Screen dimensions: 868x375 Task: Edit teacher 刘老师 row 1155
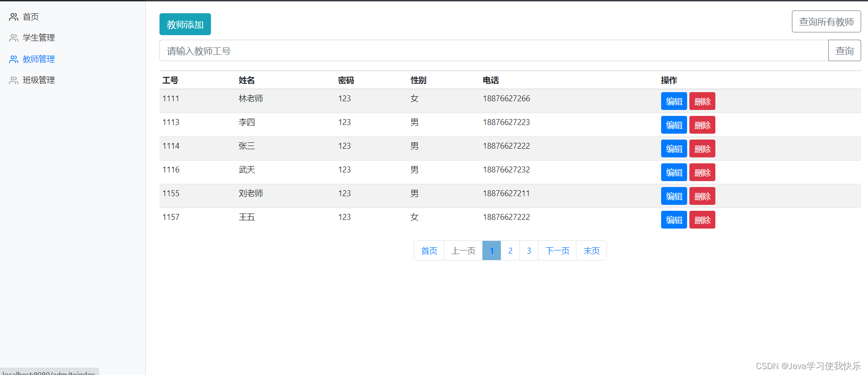click(x=674, y=196)
